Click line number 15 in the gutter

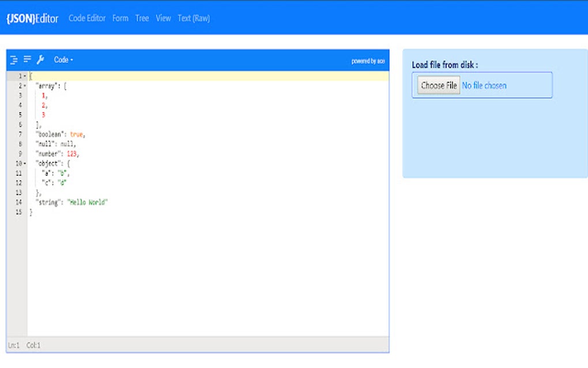tap(19, 212)
